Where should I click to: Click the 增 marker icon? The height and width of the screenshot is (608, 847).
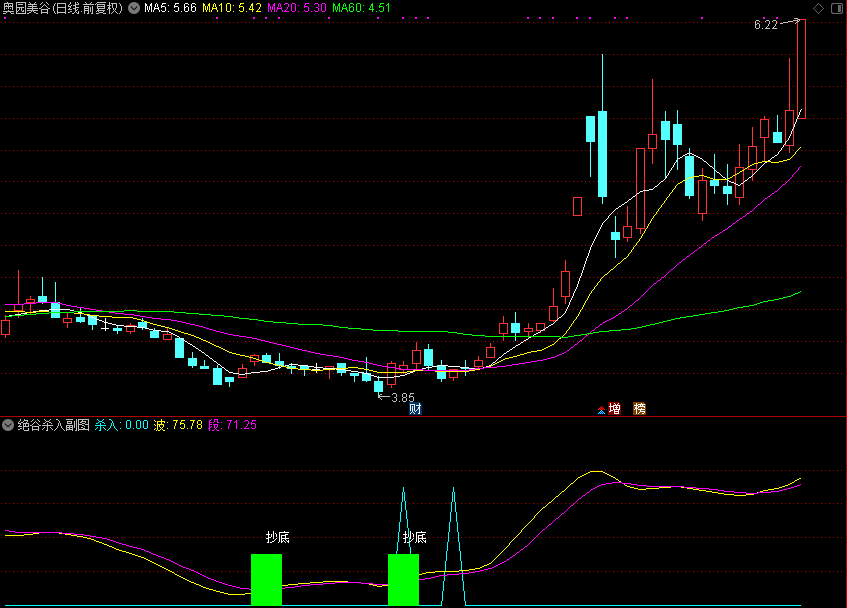[x=615, y=409]
